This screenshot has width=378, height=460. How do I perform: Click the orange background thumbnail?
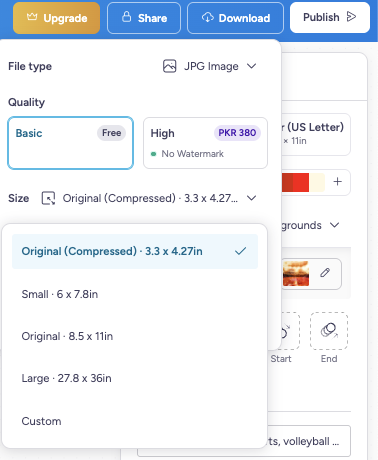click(295, 274)
